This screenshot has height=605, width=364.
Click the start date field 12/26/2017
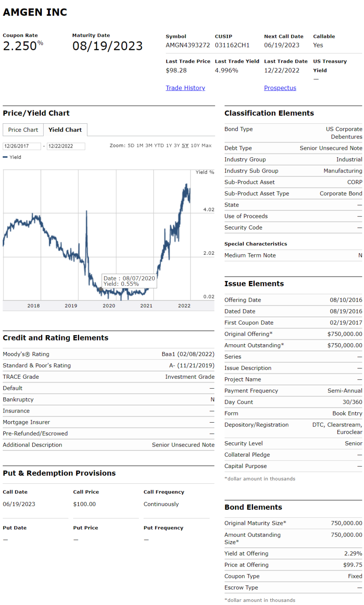(22, 146)
